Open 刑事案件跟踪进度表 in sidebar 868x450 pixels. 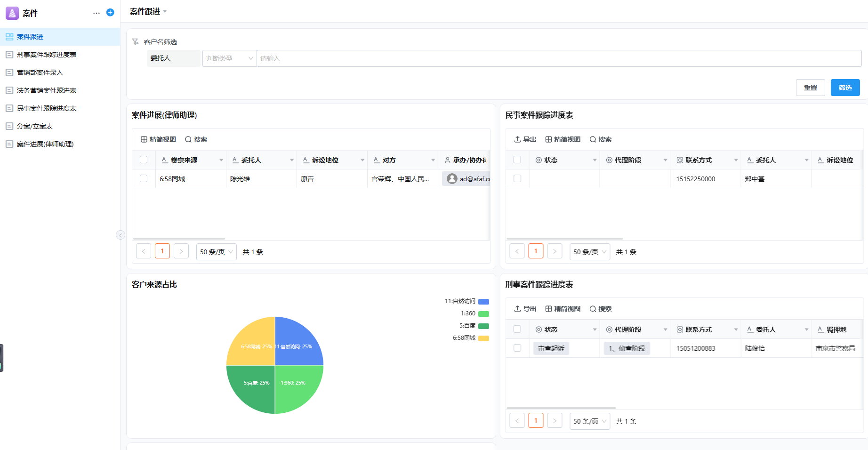tap(46, 55)
